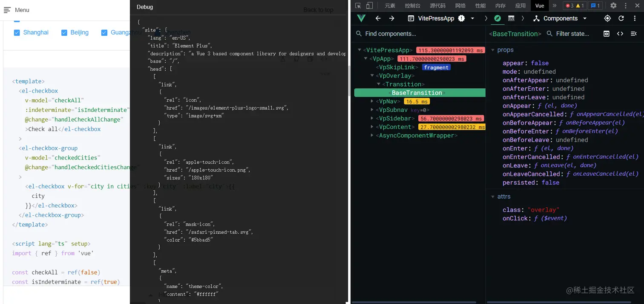Screen dimensions: 644x304
Task: Open the blue messages count badge
Action: coord(595,6)
